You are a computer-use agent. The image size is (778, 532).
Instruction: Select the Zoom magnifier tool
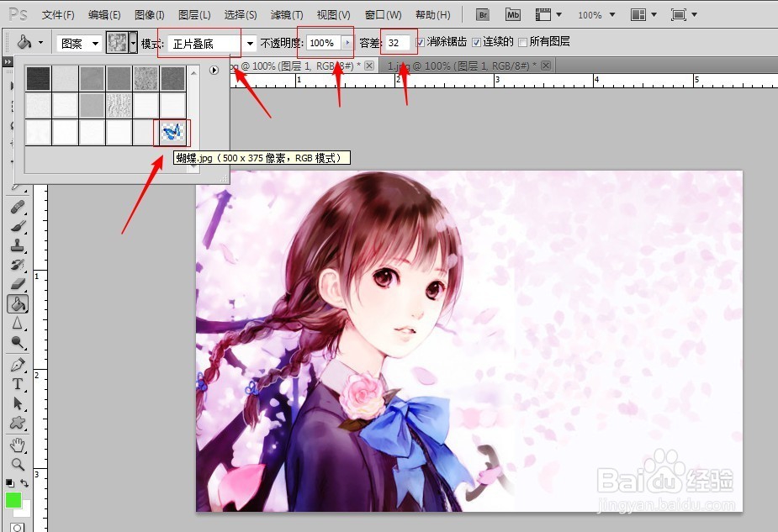tap(18, 465)
